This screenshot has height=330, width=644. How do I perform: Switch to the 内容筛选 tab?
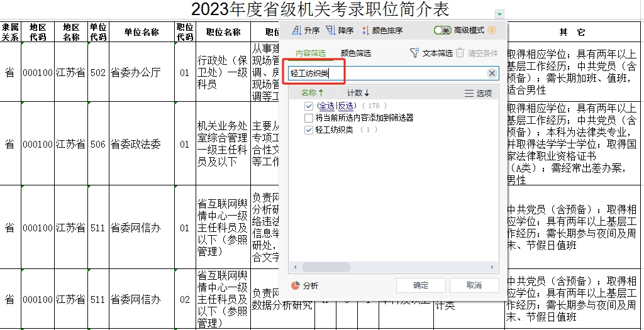[x=311, y=53]
